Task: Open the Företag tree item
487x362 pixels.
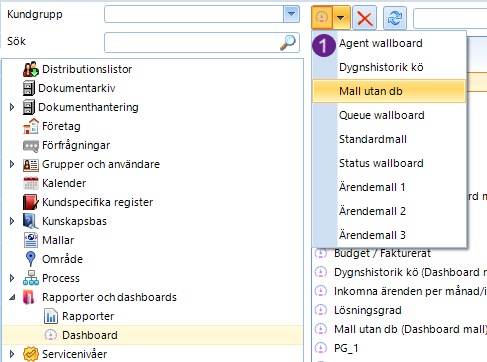Action: tap(61, 126)
